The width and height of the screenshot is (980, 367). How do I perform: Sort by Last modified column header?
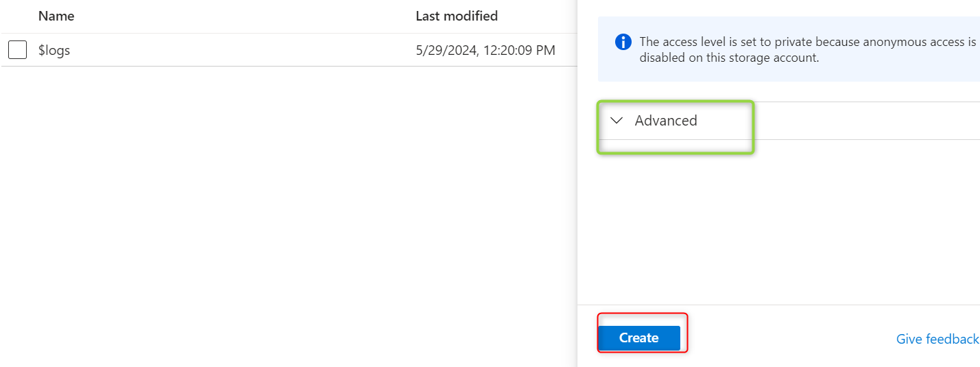(x=456, y=16)
